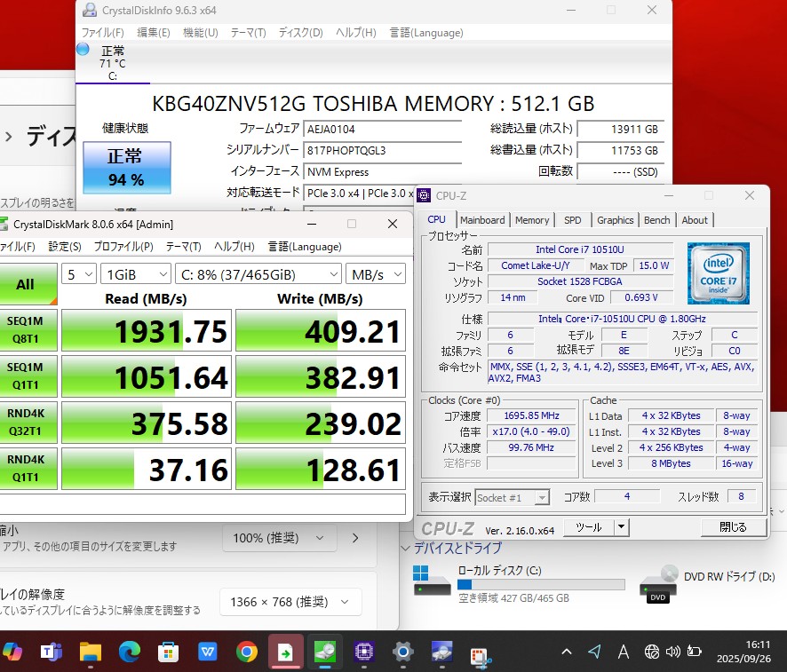This screenshot has height=672, width=787.
Task: Click the DVD RW drive (D:) icon
Action: [658, 582]
